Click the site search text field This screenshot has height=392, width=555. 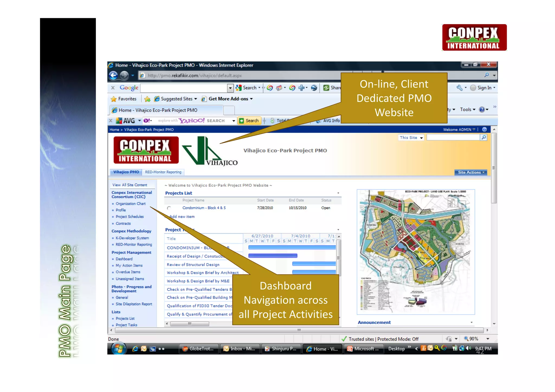[x=453, y=137]
